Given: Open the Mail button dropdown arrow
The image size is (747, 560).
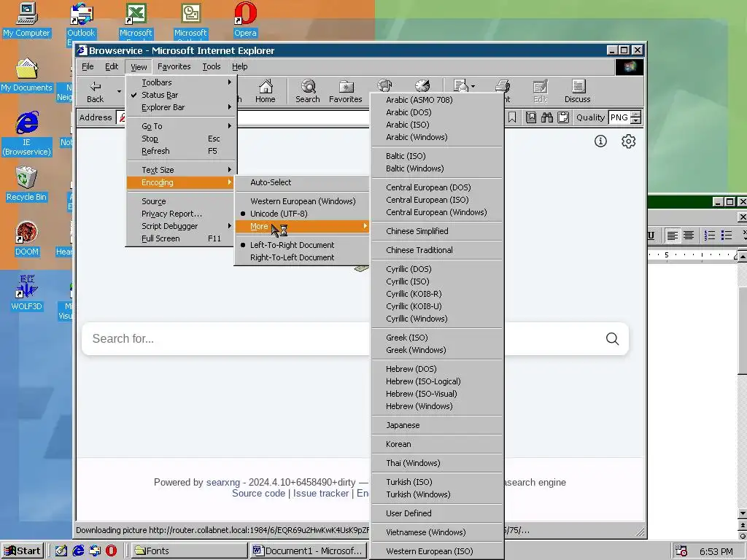Looking at the screenshot, I should [x=473, y=86].
